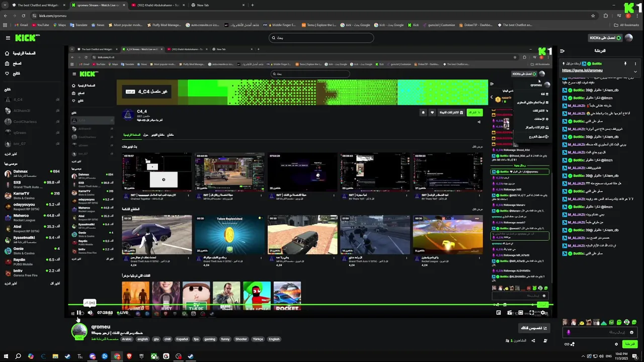Open emote picker in chat input

tap(631, 332)
